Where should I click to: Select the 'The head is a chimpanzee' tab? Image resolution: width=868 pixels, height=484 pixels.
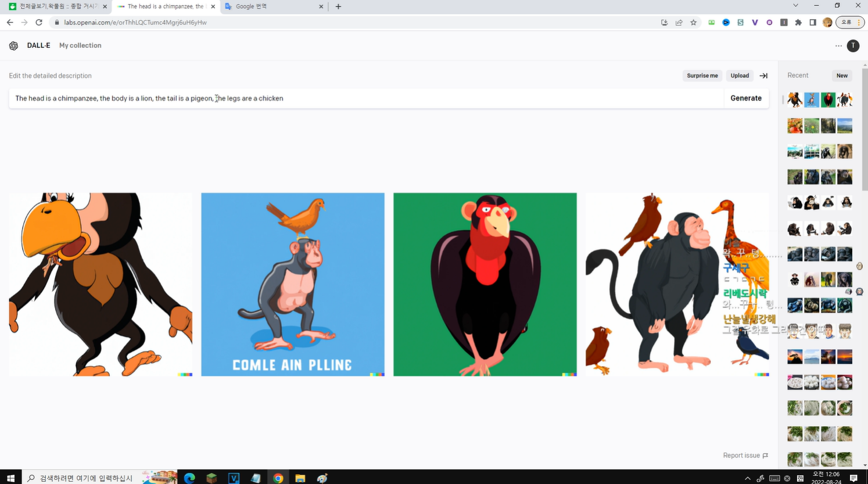tap(166, 6)
